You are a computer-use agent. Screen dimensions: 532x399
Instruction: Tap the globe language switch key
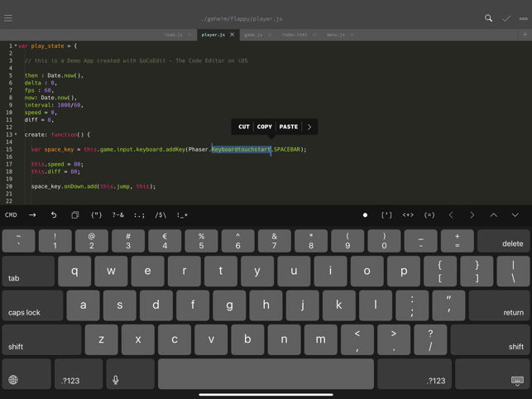coord(13,380)
